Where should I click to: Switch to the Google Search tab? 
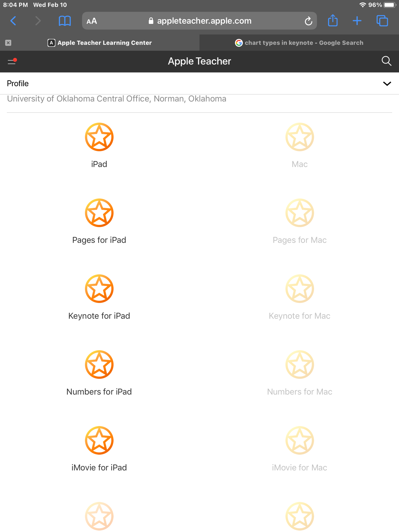(299, 43)
